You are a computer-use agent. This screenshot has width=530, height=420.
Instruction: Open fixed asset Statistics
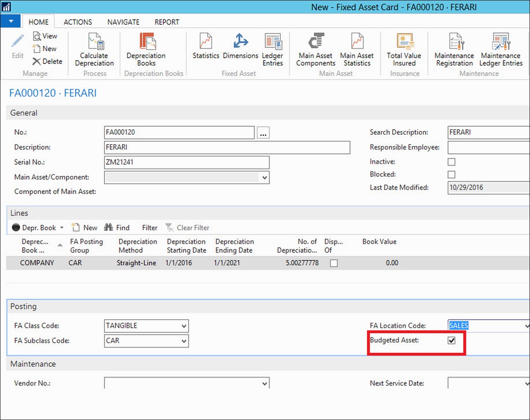tap(206, 46)
